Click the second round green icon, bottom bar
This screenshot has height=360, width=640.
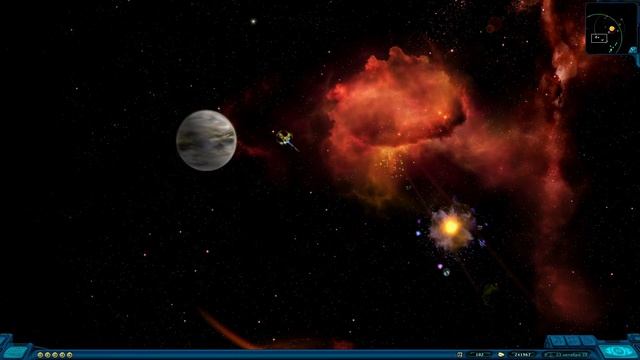[47, 355]
